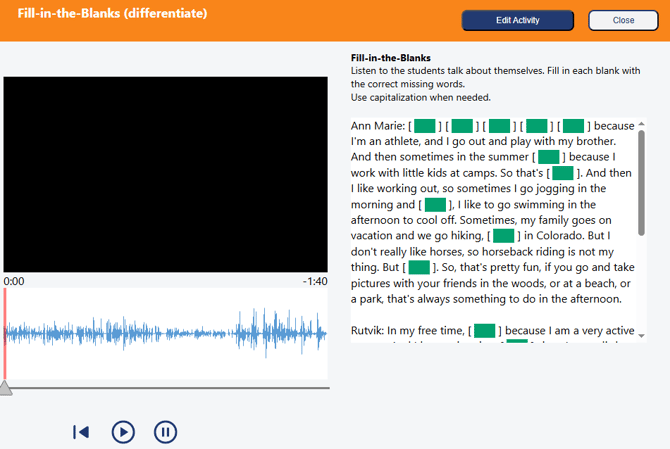Image resolution: width=670 pixels, height=449 pixels.
Task: Click the triangle playhead handle on the timeline
Action: tap(6, 387)
